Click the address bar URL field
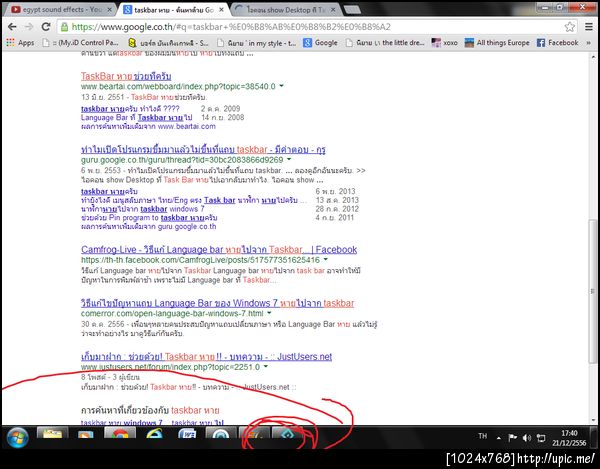600x469 pixels. (316, 27)
